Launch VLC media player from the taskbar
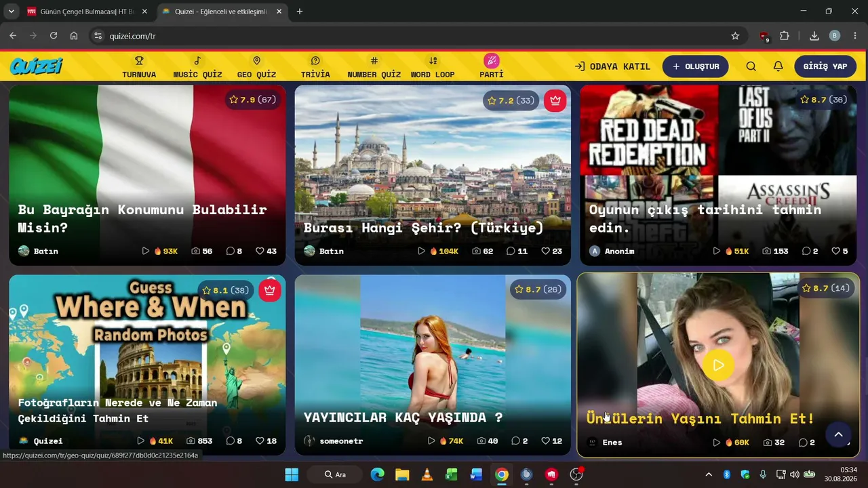868x488 pixels. (427, 474)
